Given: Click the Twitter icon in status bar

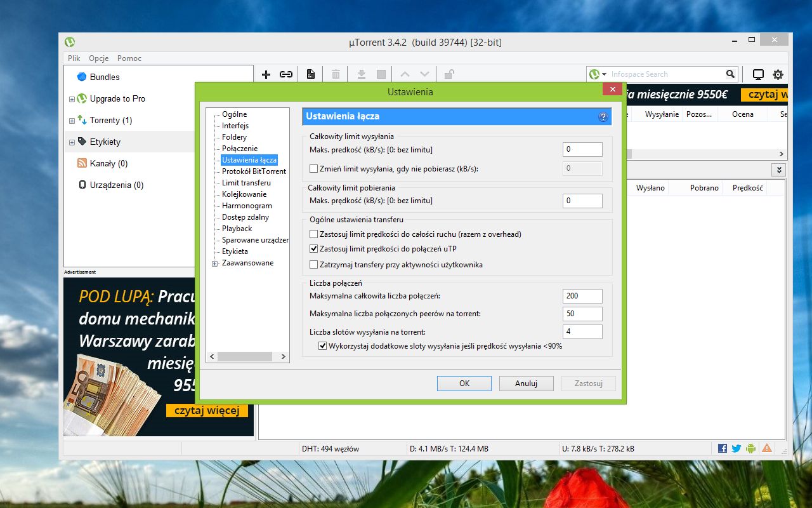Looking at the screenshot, I should (x=737, y=448).
